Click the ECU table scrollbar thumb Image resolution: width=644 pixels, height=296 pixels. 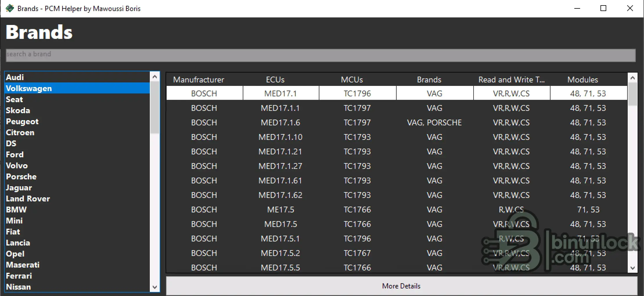coord(633,94)
